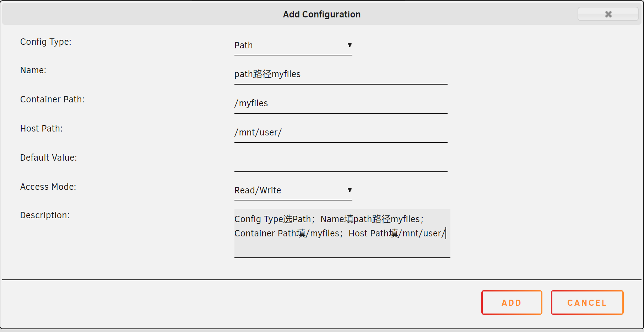
Task: Click the Container Path field with /myfiles
Action: pyautogui.click(x=341, y=103)
